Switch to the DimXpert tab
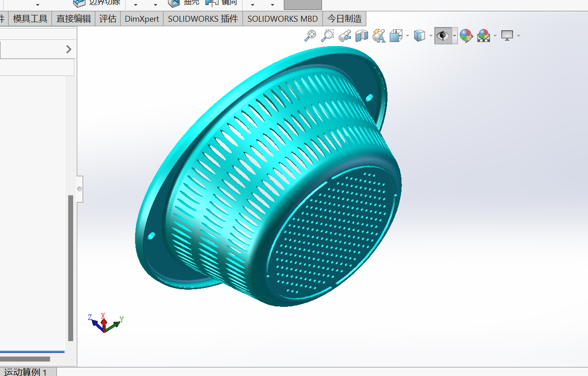This screenshot has width=588, height=376. pyautogui.click(x=142, y=19)
